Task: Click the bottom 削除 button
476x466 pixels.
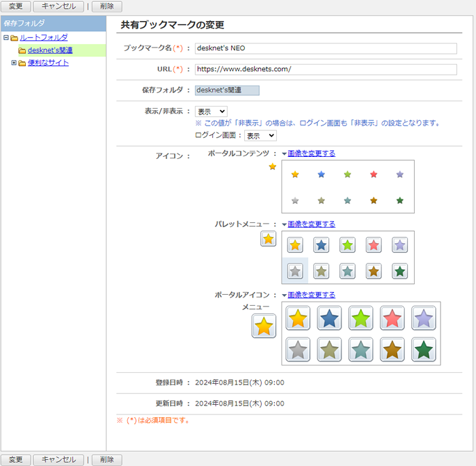Action: coord(107,460)
